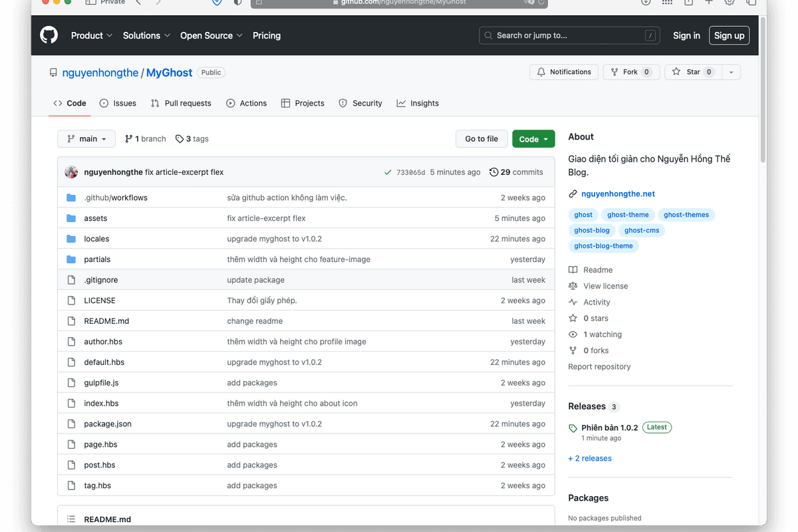Click the verified commit checkmark icon
798x532 pixels.
pyautogui.click(x=388, y=172)
